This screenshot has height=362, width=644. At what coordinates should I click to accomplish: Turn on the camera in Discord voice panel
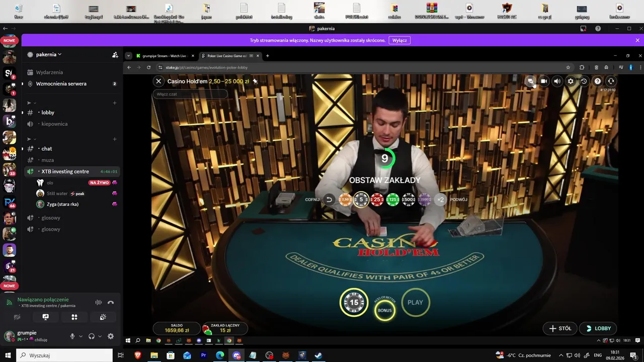(17, 317)
